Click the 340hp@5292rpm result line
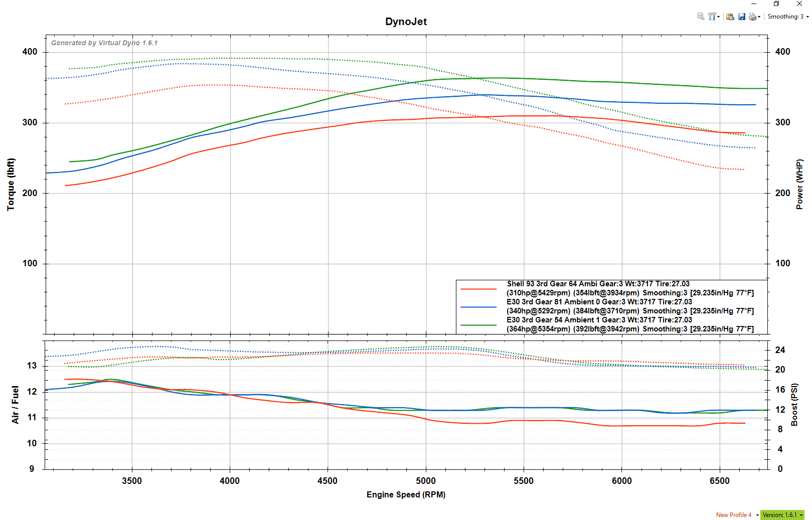The image size is (812, 520). pyautogui.click(x=630, y=311)
